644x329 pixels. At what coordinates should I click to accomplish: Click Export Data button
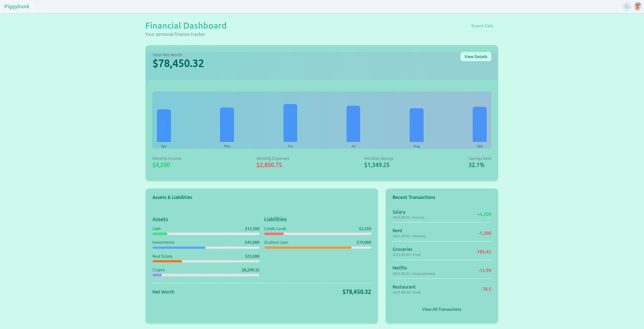(x=482, y=26)
